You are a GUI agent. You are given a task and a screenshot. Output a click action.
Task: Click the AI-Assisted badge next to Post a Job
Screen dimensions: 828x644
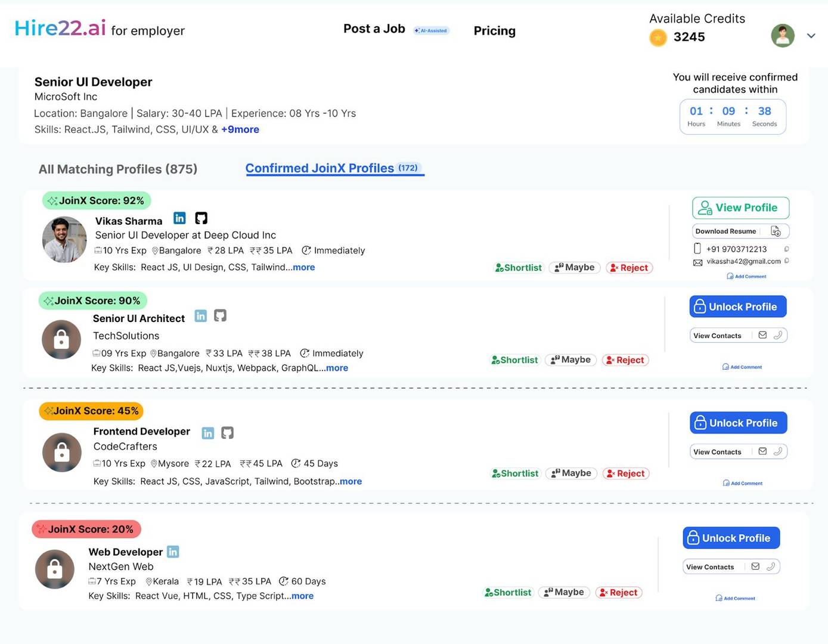[430, 30]
